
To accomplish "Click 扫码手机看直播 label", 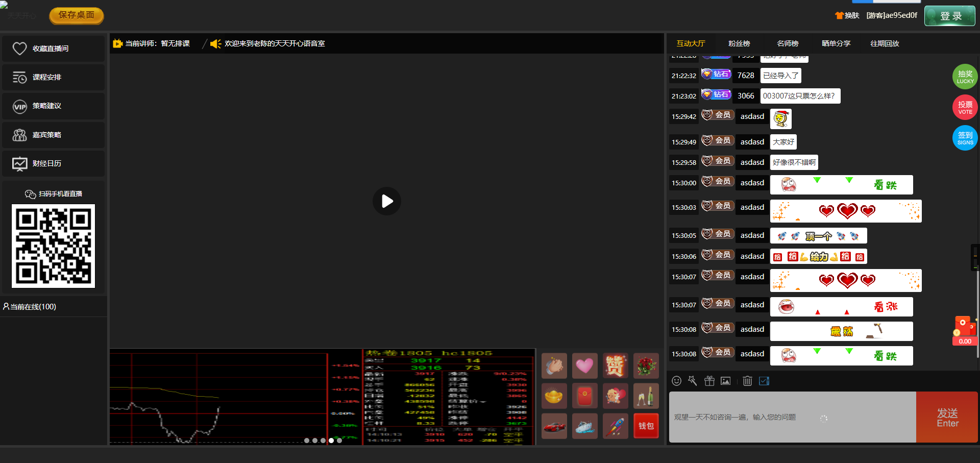I will (x=54, y=194).
